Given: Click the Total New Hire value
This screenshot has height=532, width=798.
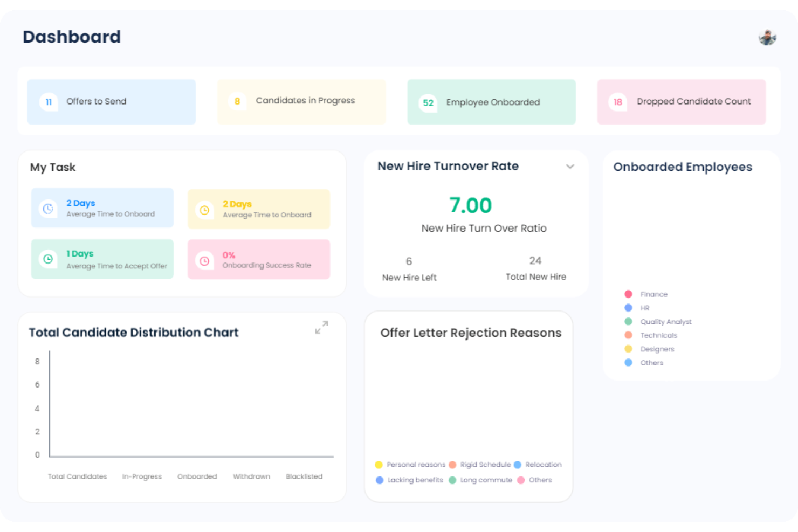Looking at the screenshot, I should [535, 261].
